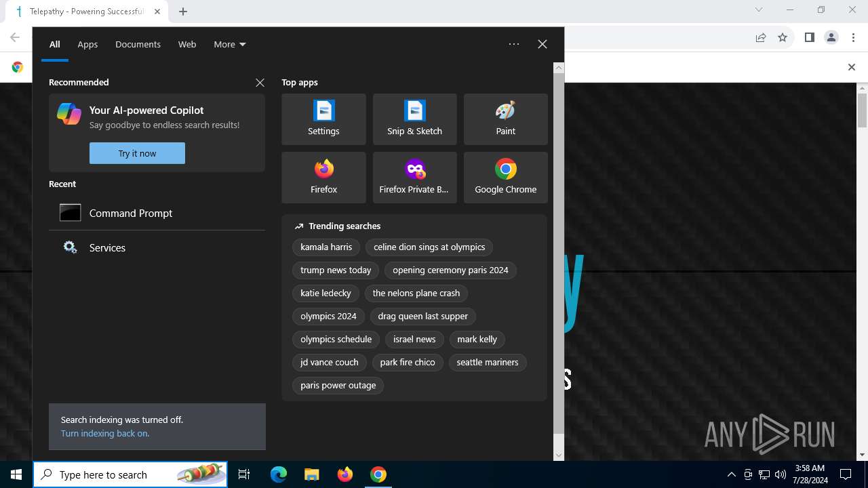This screenshot has height=488, width=868.
Task: Open Services from Recent list
Action: point(157,247)
